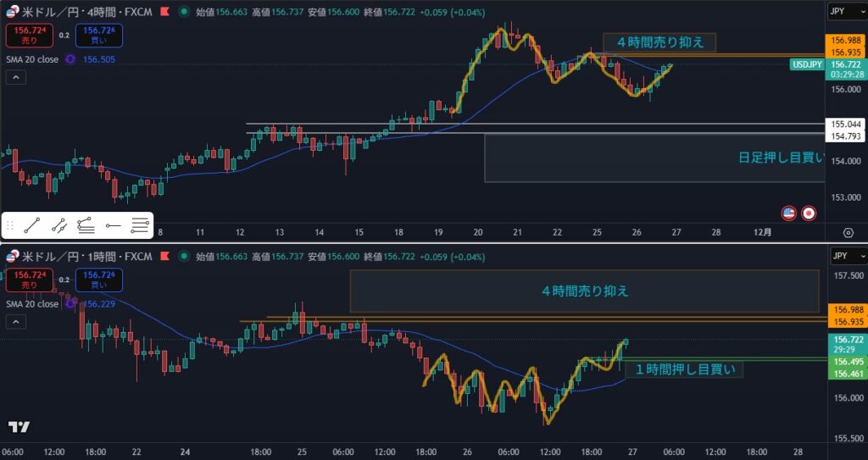Click the 156.726 buy button in lower chart

pos(97,279)
